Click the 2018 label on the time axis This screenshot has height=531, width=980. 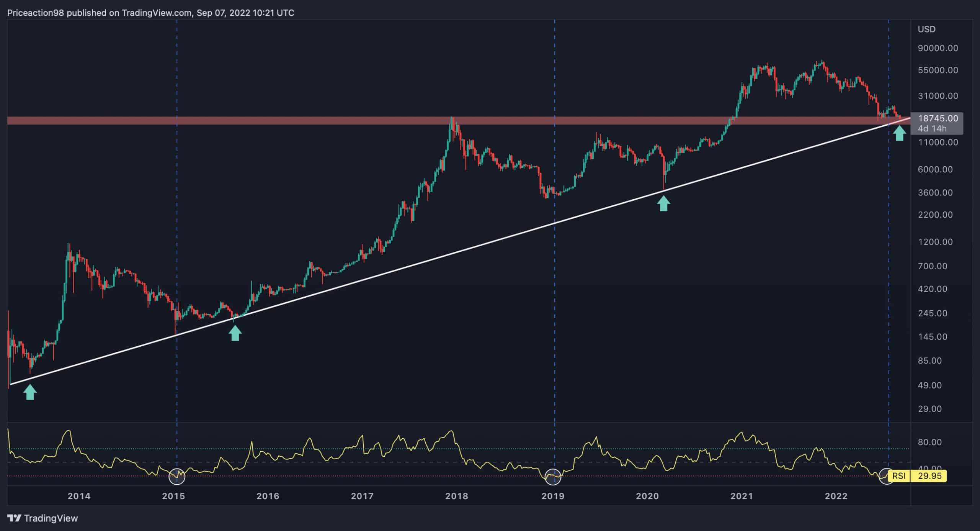click(457, 496)
